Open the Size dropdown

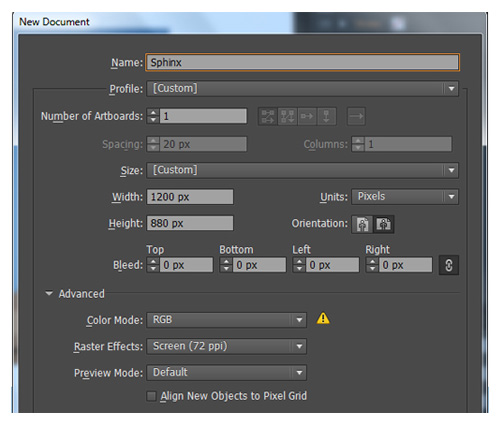(303, 170)
